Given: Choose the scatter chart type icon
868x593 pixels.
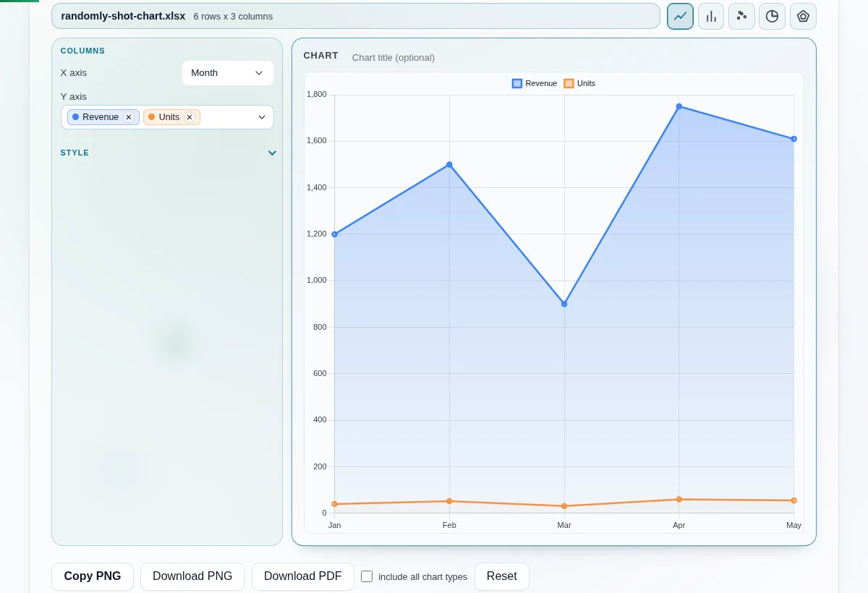Looking at the screenshot, I should [741, 16].
